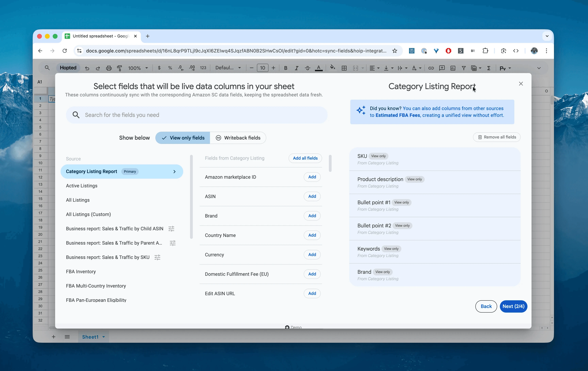The height and width of the screenshot is (371, 588).
Task: Click the insert comment icon
Action: (x=442, y=68)
